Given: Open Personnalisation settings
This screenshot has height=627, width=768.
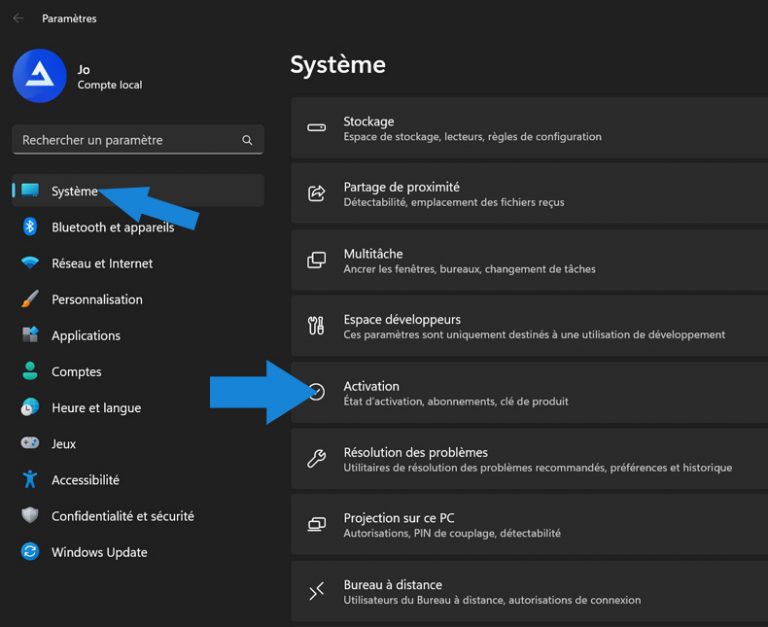Looking at the screenshot, I should pos(97,299).
